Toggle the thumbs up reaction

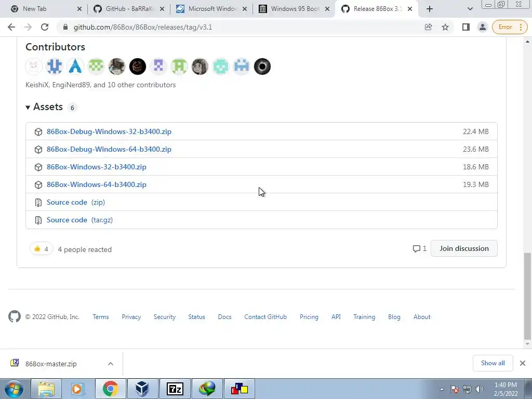tap(42, 249)
